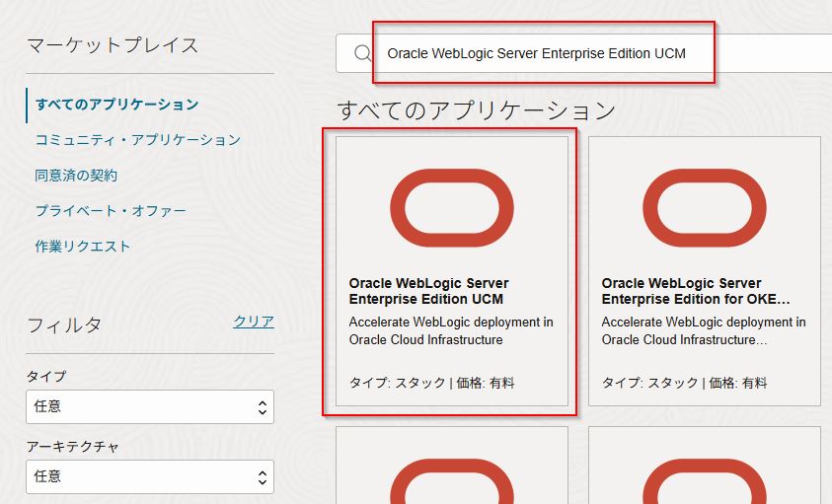832x504 pixels.
Task: Open プライベート・オファー section
Action: 111,210
